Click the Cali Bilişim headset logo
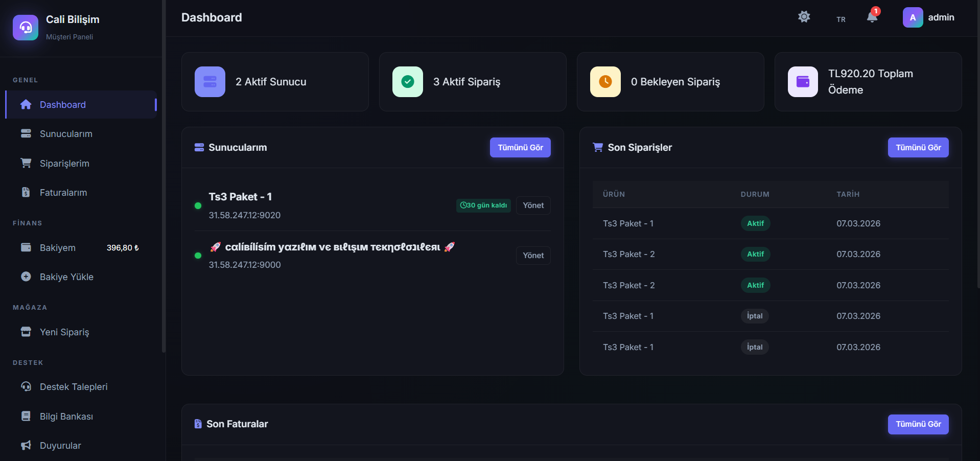This screenshot has height=461, width=980. pos(26,28)
